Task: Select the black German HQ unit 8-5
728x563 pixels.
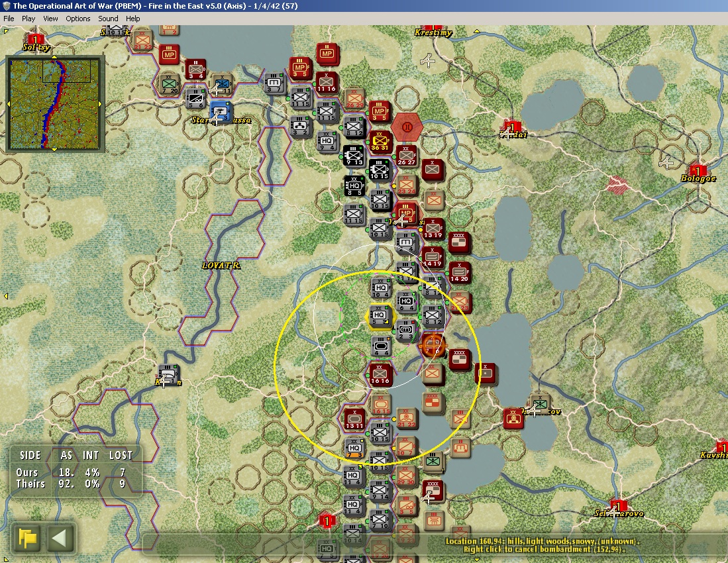Action: coord(354,185)
